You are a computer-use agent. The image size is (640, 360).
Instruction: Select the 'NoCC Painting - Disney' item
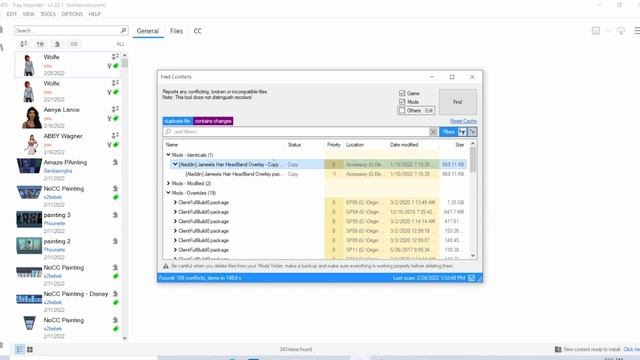[x=68, y=302]
